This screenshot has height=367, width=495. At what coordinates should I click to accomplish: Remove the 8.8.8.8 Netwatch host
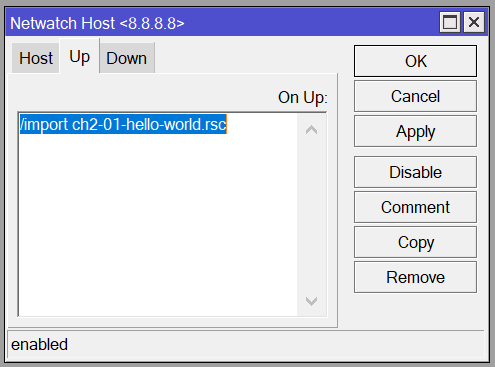click(415, 277)
